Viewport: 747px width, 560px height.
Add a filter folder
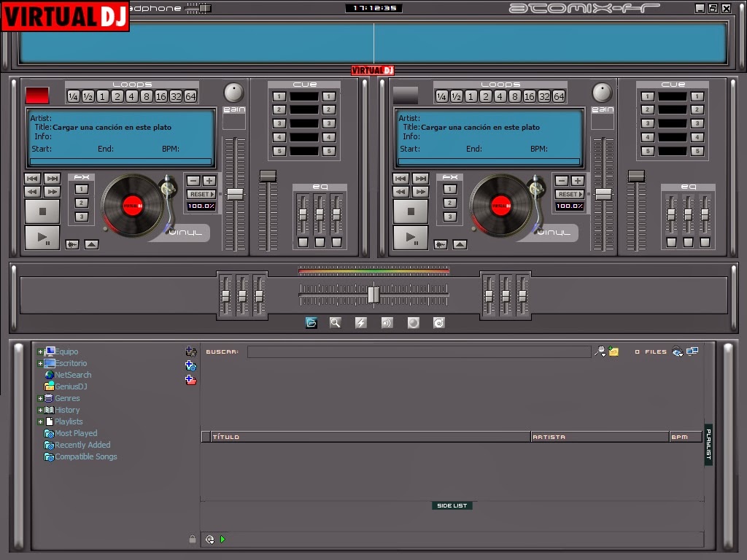coord(192,380)
